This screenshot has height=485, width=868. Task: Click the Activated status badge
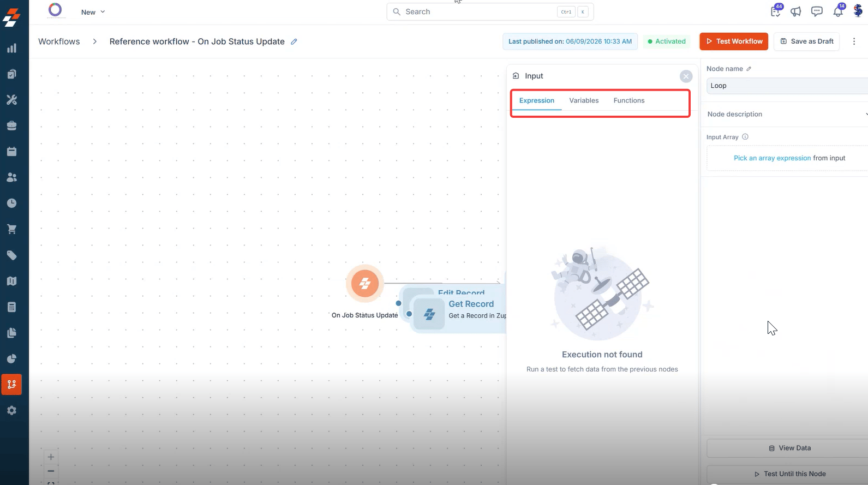667,41
